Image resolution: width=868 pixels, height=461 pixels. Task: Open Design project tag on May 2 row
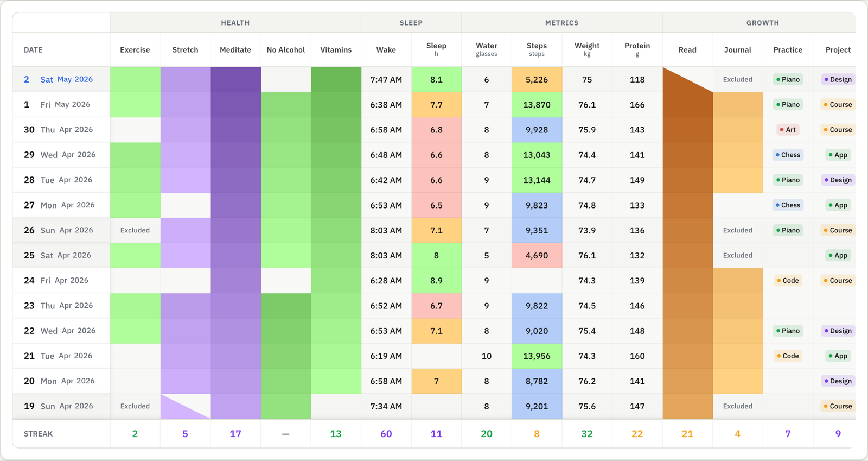click(838, 79)
